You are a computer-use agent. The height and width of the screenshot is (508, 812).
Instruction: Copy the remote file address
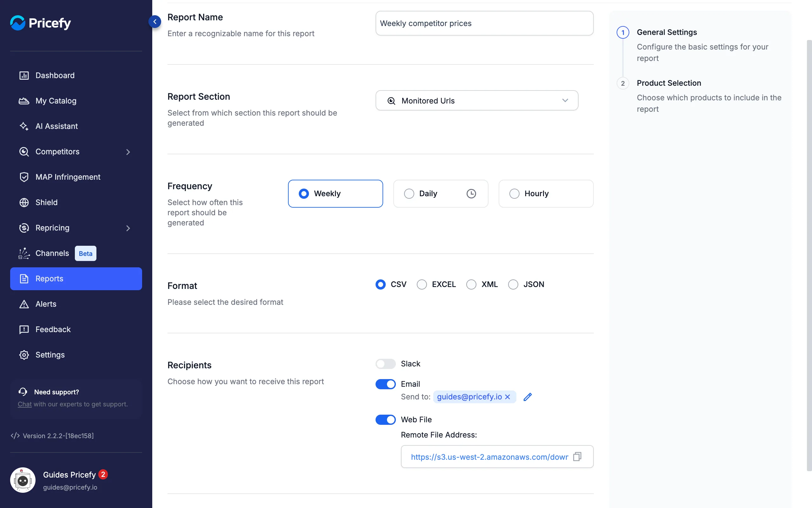click(x=577, y=457)
